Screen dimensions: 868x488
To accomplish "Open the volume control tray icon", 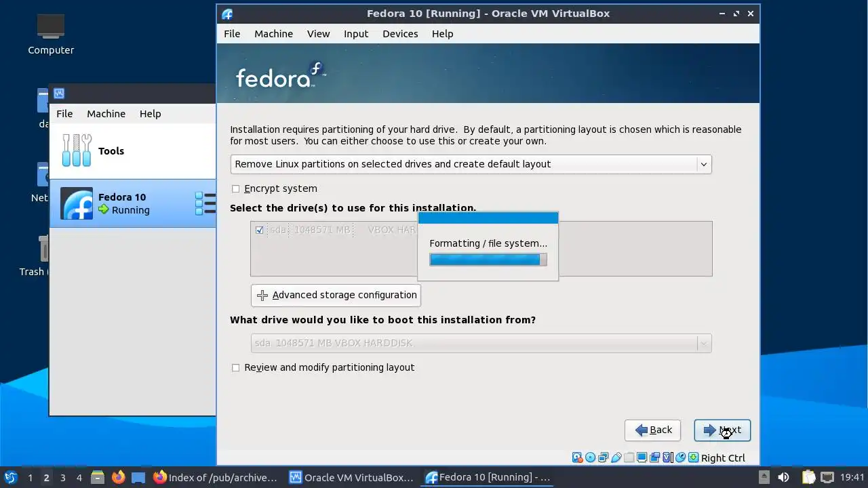I will click(783, 477).
